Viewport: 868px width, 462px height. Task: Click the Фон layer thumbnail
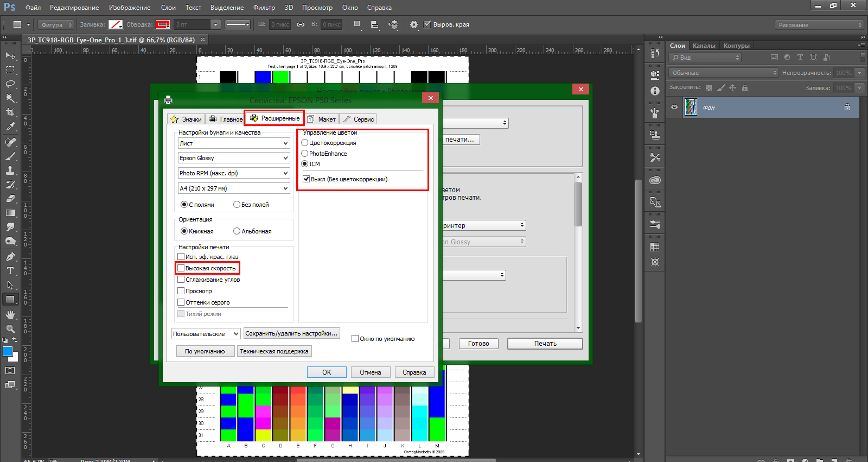(x=691, y=107)
